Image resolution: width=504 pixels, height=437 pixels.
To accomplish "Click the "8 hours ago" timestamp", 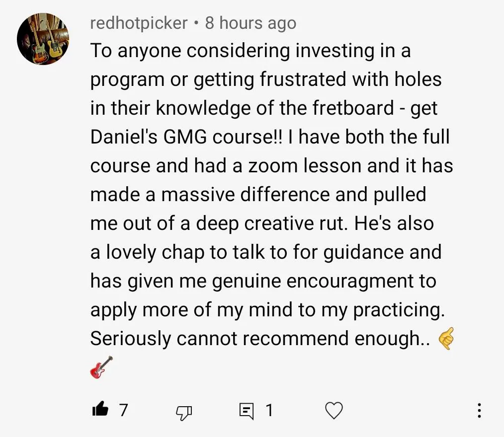I will tap(251, 23).
